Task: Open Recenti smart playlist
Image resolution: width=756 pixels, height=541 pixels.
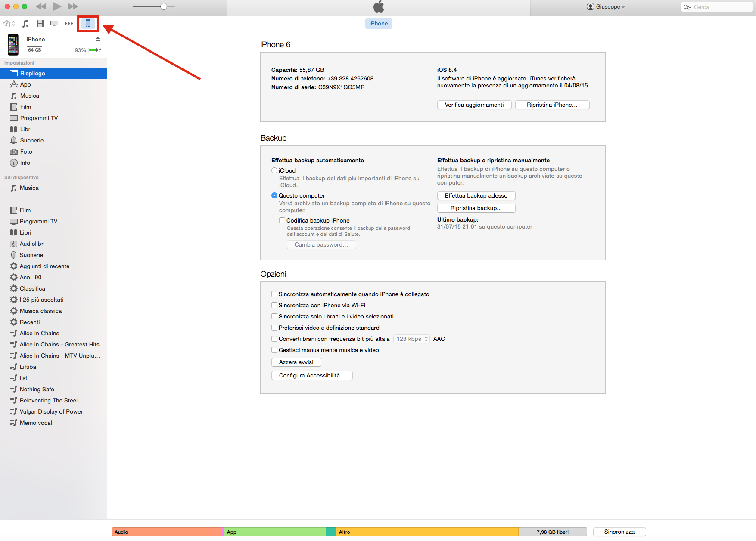Action: [53, 322]
